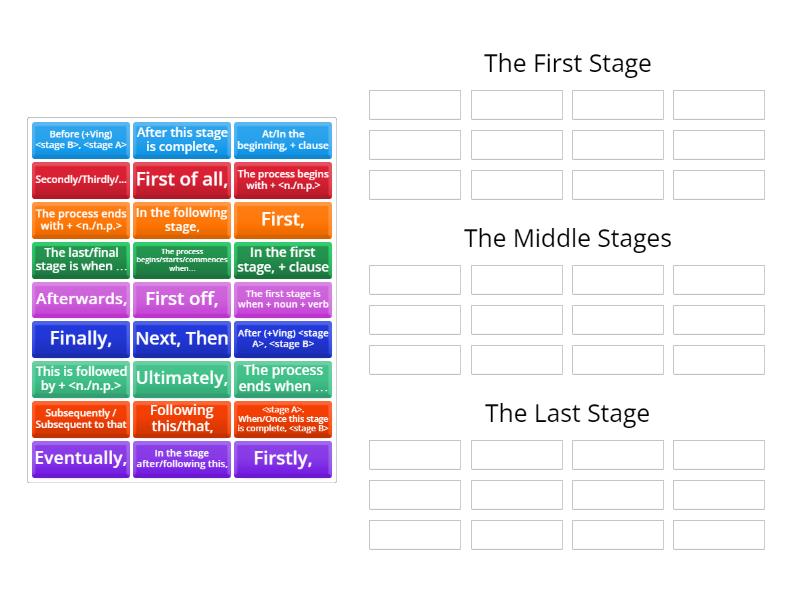Select the 'First off,' tile

pos(182,299)
